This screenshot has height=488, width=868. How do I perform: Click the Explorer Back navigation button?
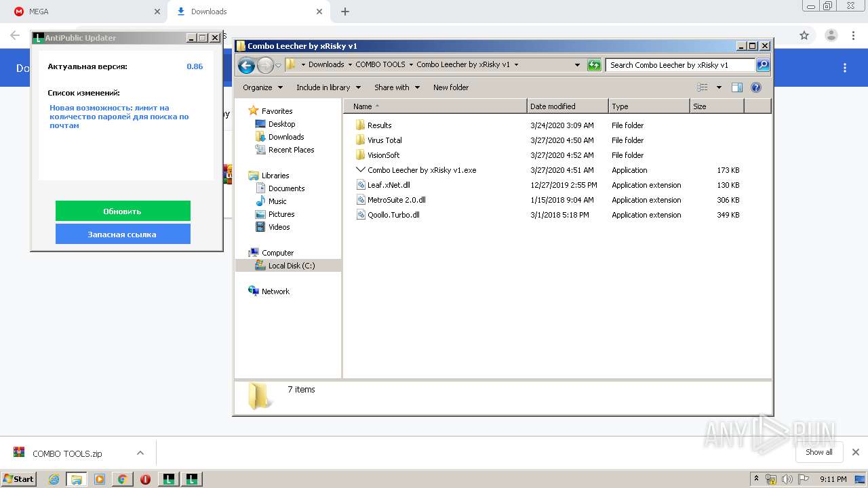click(247, 65)
